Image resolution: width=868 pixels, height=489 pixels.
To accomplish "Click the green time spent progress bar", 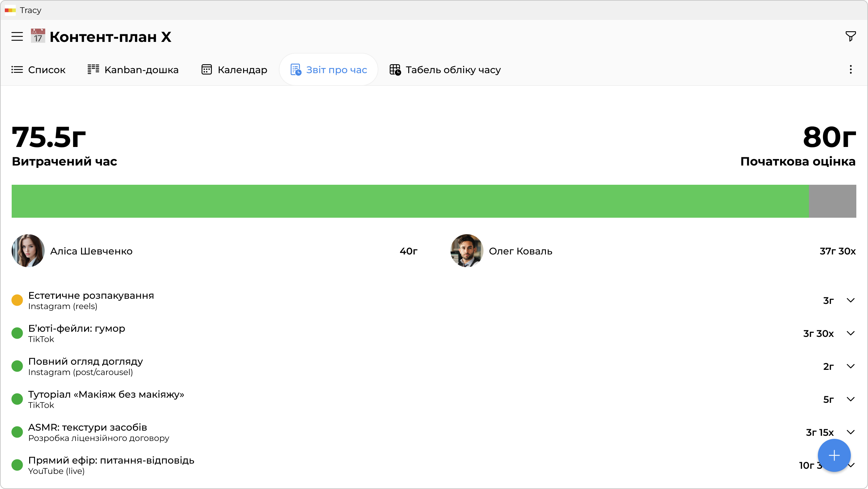I will (x=410, y=201).
